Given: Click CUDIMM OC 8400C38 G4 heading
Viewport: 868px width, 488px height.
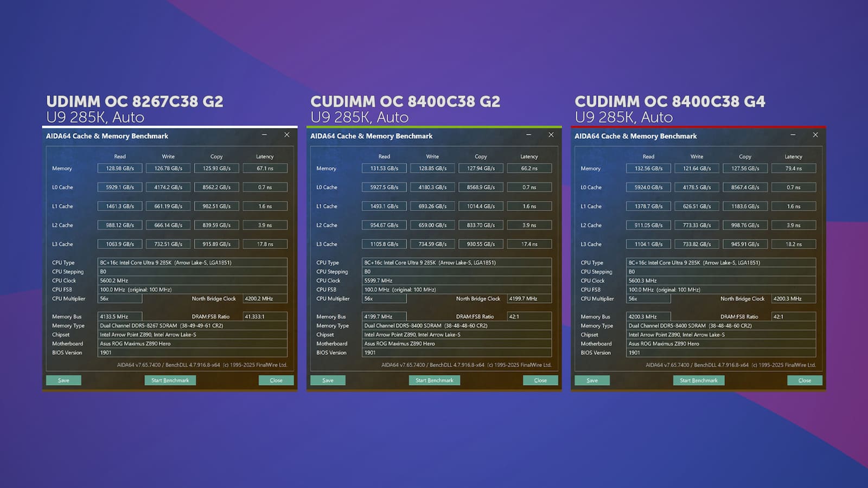Looking at the screenshot, I should pos(670,101).
